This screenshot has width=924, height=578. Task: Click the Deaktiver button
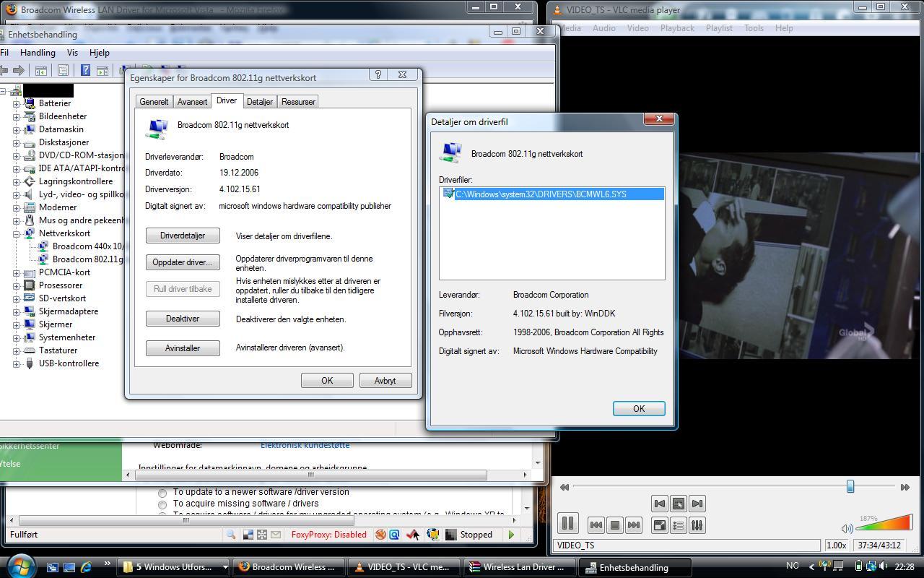coord(183,319)
